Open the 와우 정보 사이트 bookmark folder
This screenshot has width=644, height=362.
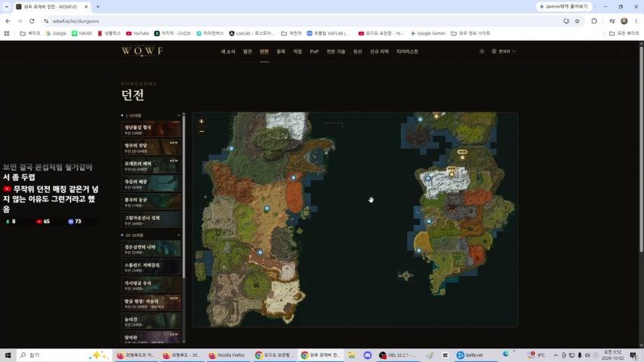coord(470,33)
